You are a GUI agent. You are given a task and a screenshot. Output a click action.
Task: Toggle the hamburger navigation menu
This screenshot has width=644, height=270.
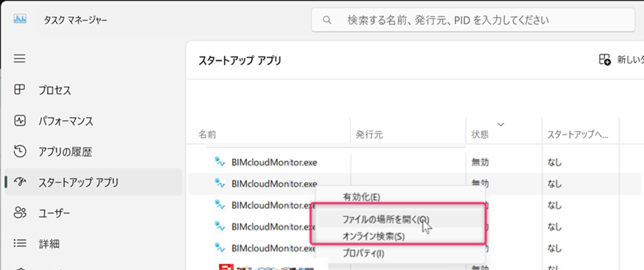coord(20,58)
